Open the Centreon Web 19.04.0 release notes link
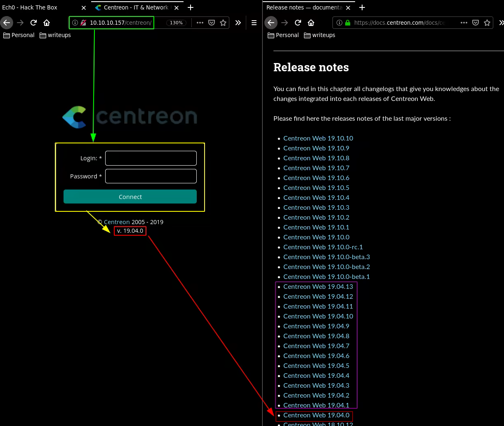 tap(316, 415)
